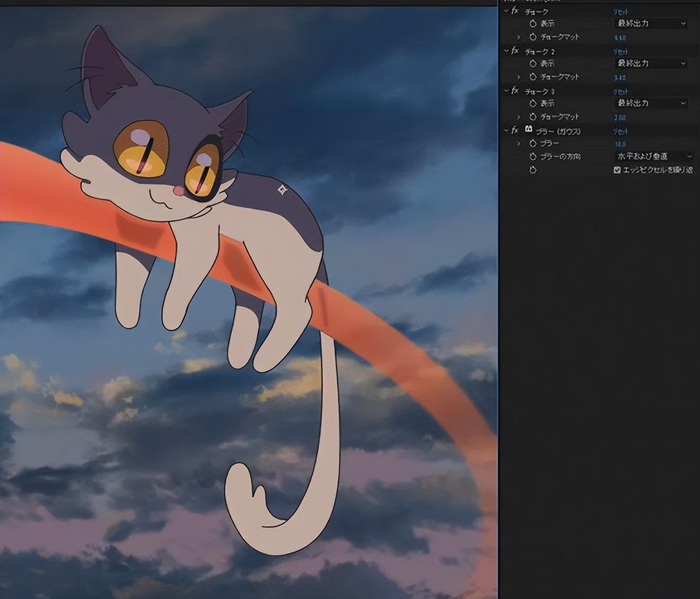The height and width of the screenshot is (599, 700).
Task: Open 表示 dropdown 最終出力 under チョーク 3
Action: pyautogui.click(x=651, y=103)
